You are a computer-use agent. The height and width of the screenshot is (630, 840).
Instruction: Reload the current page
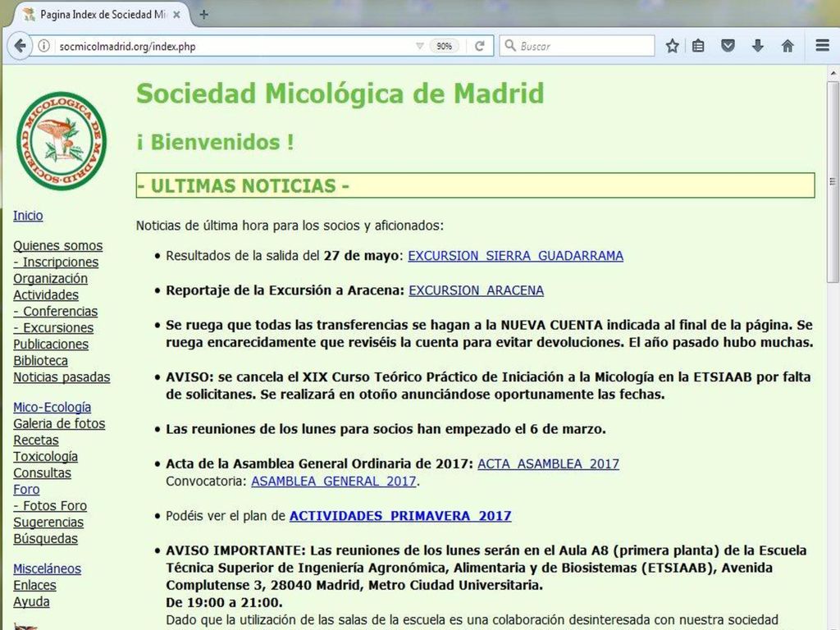tap(479, 46)
